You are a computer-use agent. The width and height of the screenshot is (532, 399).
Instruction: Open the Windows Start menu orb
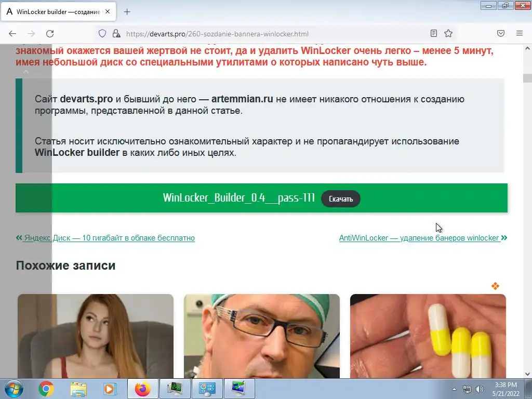tap(14, 389)
